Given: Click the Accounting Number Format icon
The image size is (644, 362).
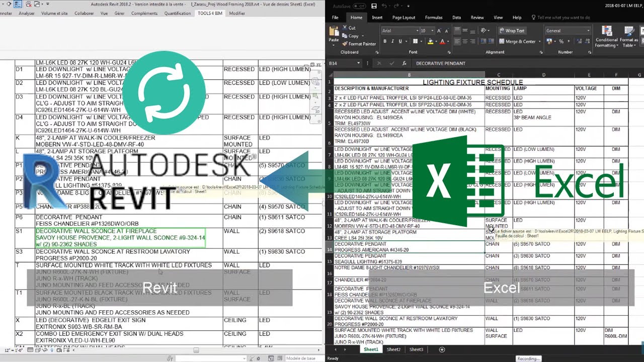Looking at the screenshot, I should click(x=549, y=42).
